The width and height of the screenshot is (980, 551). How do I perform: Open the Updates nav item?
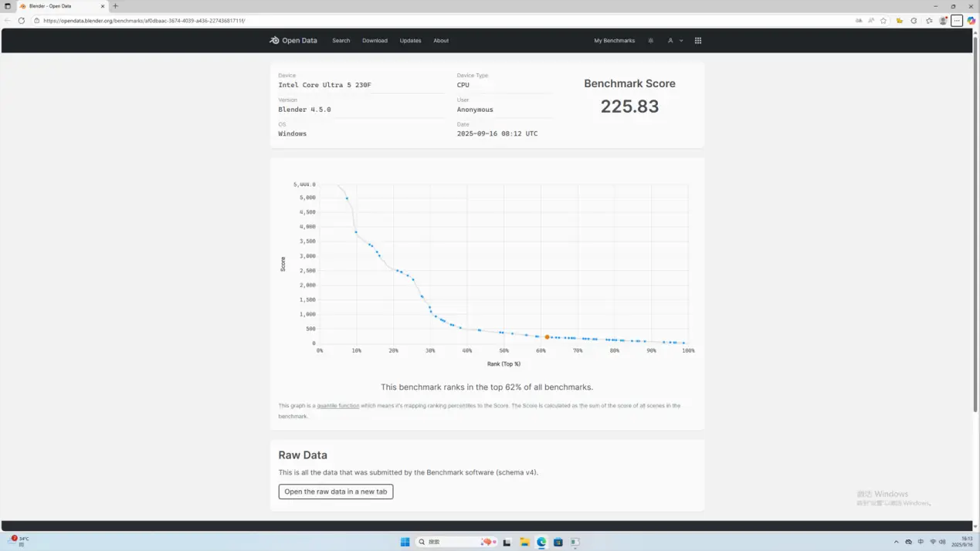410,40
